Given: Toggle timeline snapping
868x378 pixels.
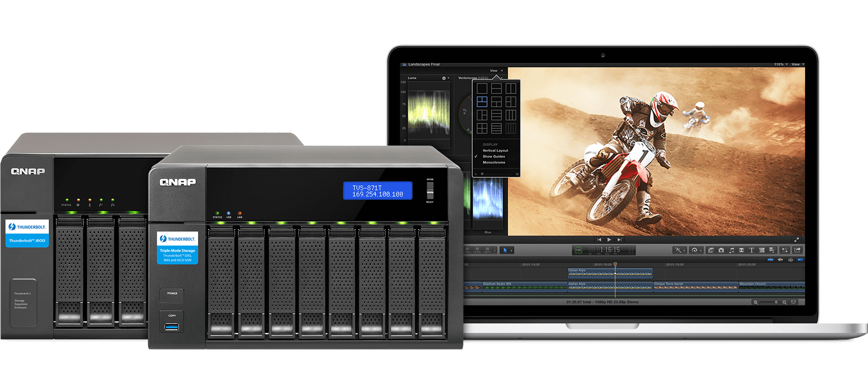Looking at the screenshot, I should 800,260.
